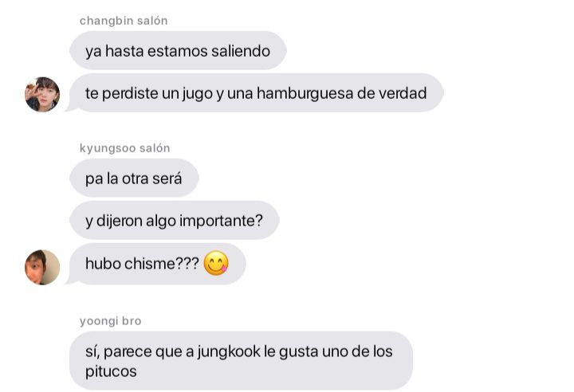This screenshot has width=574, height=392.
Task: Click the word 'pitucos' in the last message
Action: coord(111,371)
